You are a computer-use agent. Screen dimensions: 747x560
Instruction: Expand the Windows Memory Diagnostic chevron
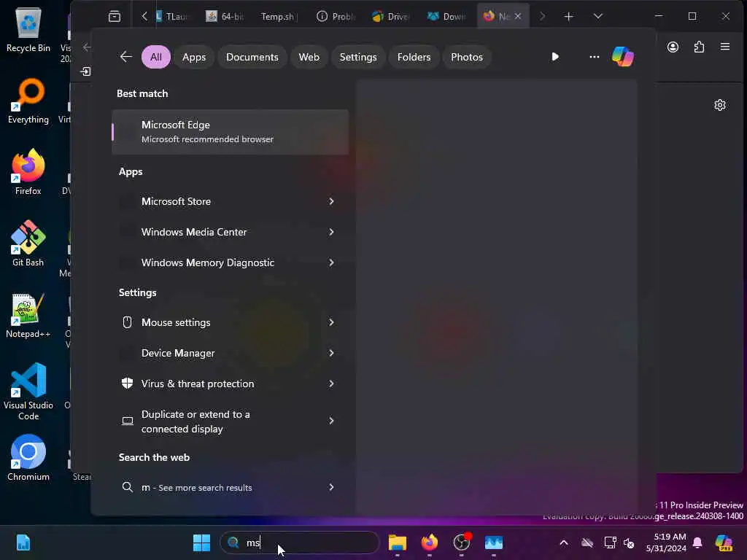click(x=331, y=262)
